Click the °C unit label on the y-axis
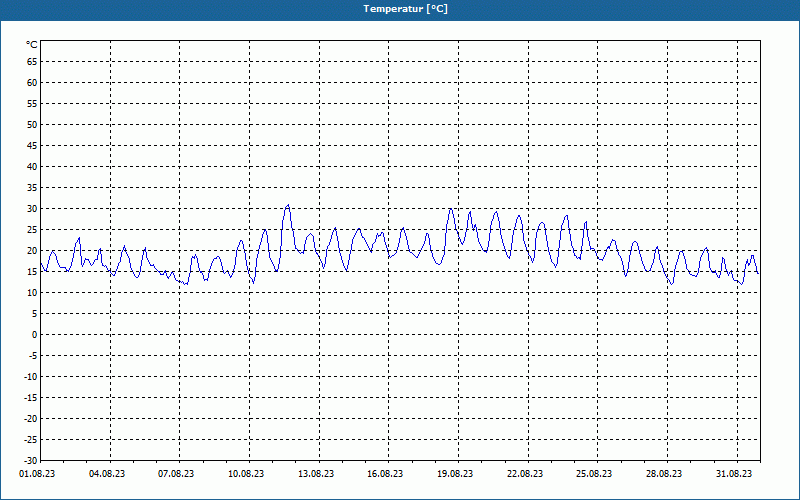Screen dimensions: 800x500 click(32, 45)
